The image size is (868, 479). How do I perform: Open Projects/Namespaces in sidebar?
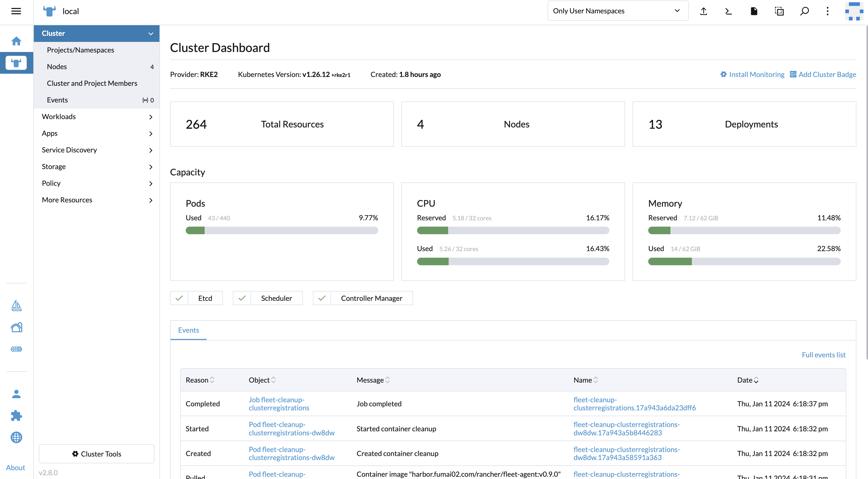point(80,50)
